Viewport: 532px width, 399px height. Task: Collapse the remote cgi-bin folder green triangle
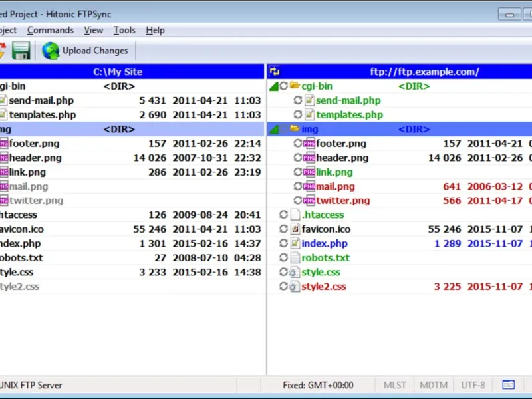(x=274, y=87)
